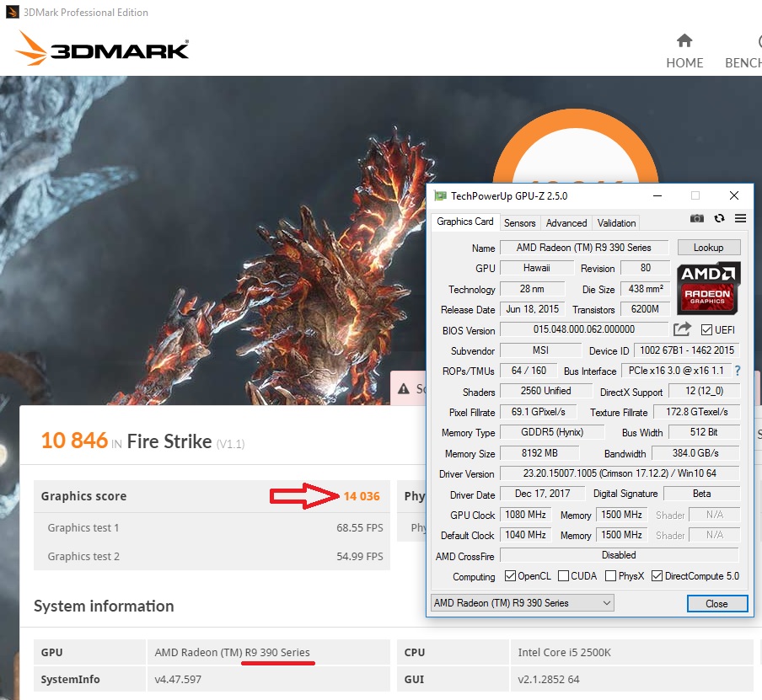Click the Graphics test 2 54.99 FPS value
This screenshot has width=762, height=700.
click(x=360, y=556)
